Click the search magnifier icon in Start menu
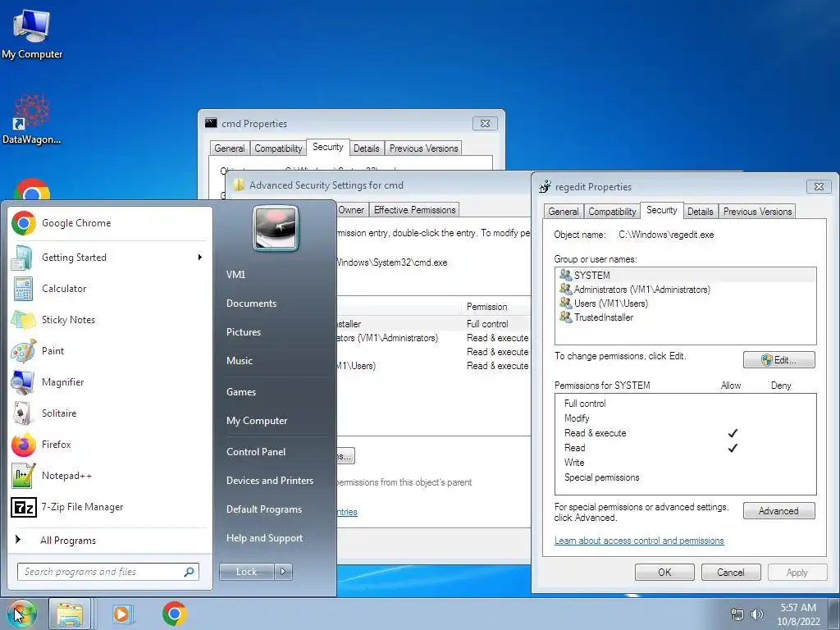 [189, 572]
